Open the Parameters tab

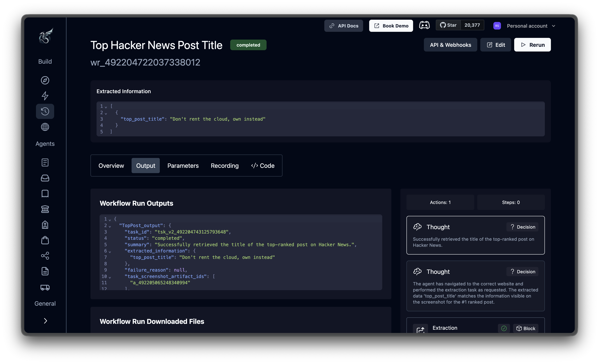coord(183,166)
